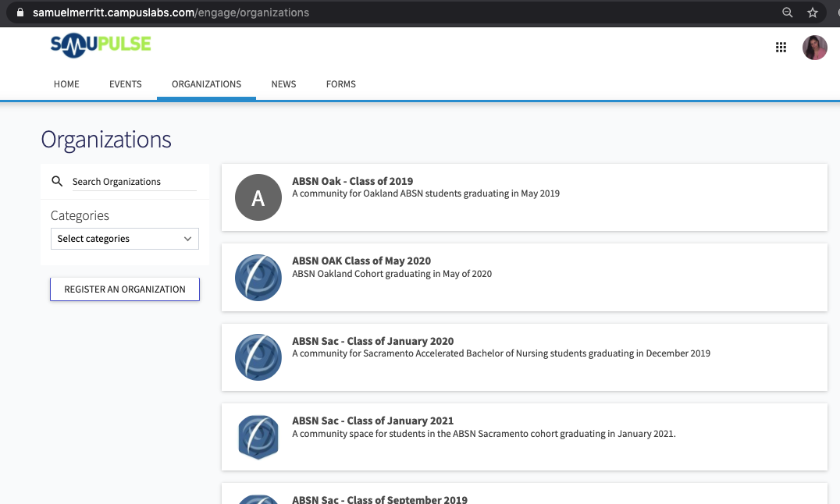Click the search magnifier icon beside Search Organizations
The height and width of the screenshot is (504, 840).
(x=57, y=181)
